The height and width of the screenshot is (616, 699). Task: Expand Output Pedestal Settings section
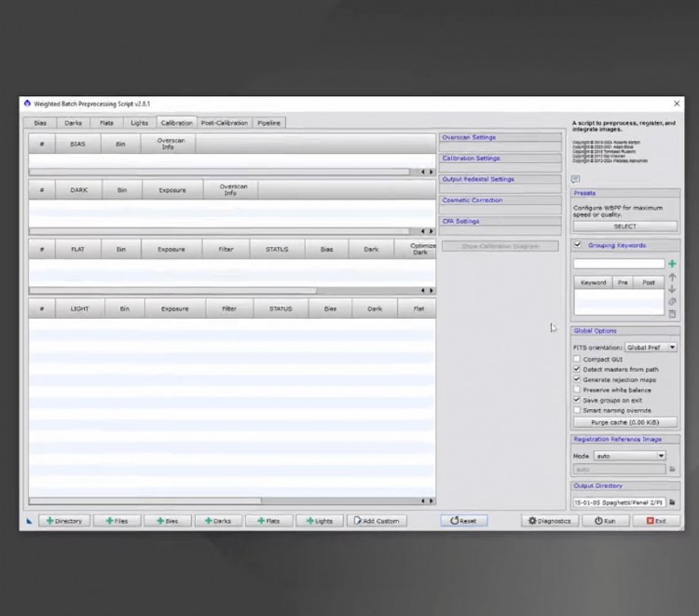pos(500,179)
